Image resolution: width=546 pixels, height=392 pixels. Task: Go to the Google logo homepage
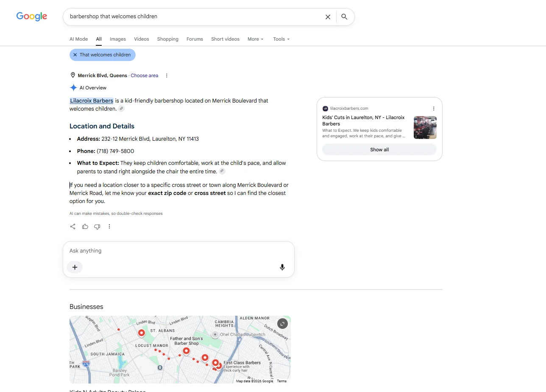click(32, 17)
